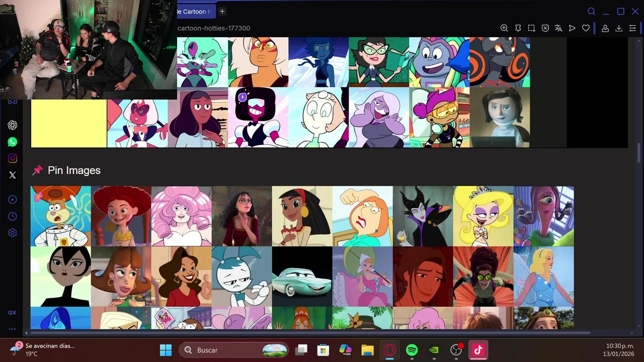644x362 pixels.
Task: Click the Pin Images heading
Action: (74, 170)
